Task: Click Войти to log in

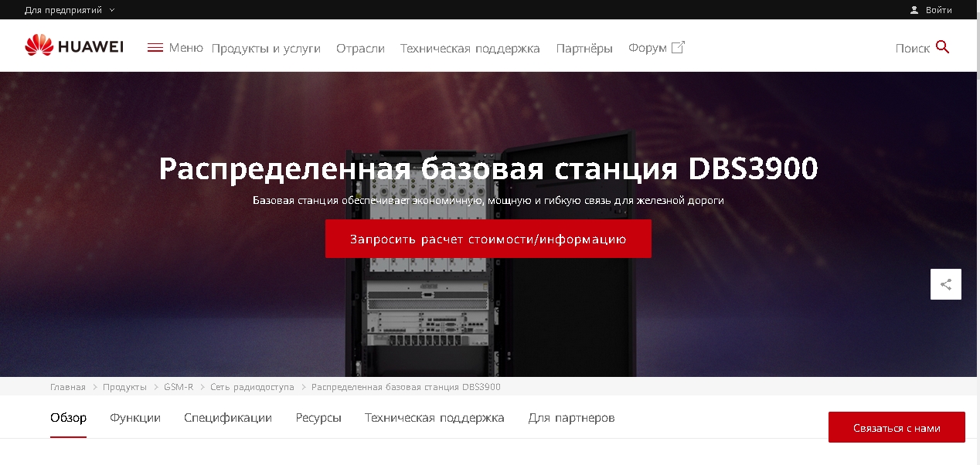Action: tap(938, 10)
